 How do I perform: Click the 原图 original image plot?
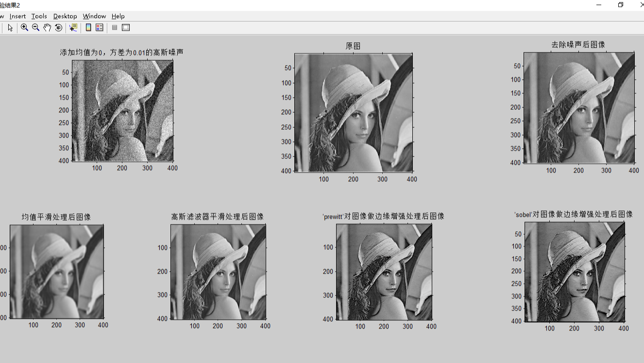(x=354, y=113)
